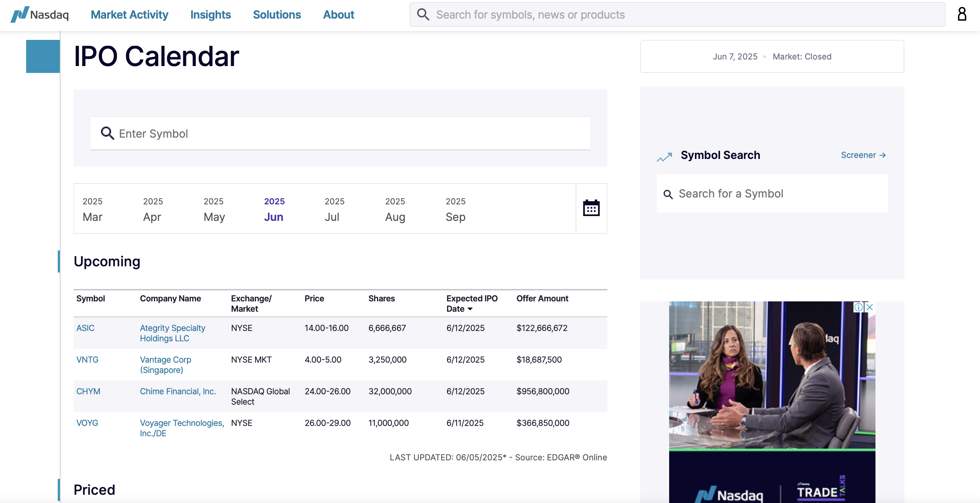Click the Nasdaq logo
980x503 pixels.
[40, 14]
